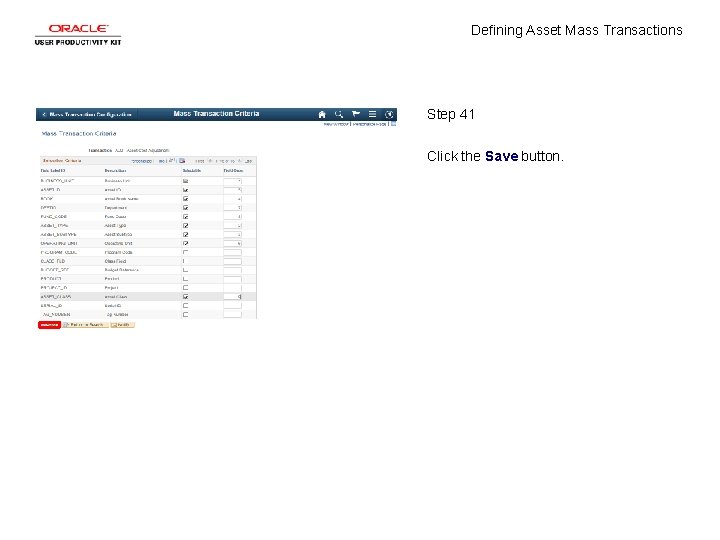Enable Selectable checkbox for Project row
The image size is (720, 540).
186,288
